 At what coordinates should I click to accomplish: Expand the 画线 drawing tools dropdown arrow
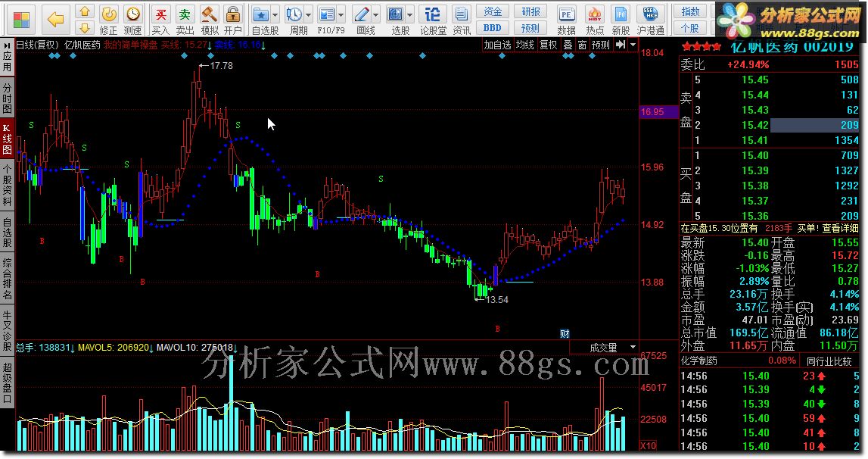click(376, 15)
